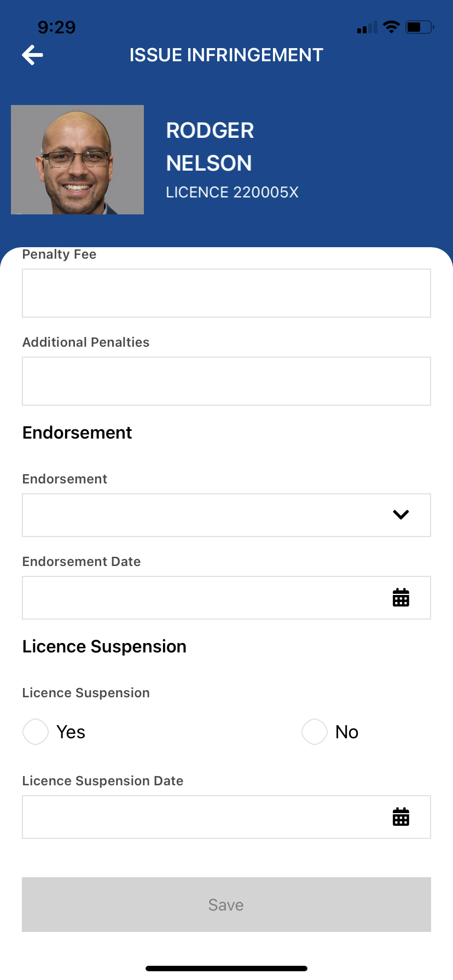Tap the battery status icon
Screen dimensions: 453x980
coord(420,27)
